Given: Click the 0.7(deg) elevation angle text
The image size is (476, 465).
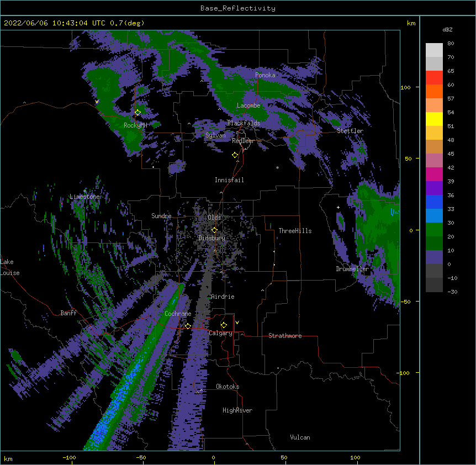Looking at the screenshot, I should click(x=127, y=23).
